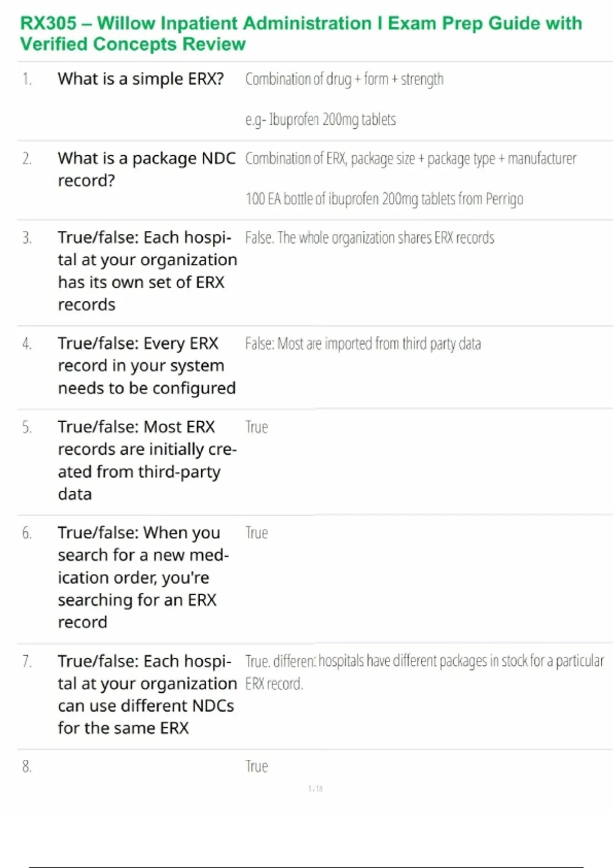613x868 pixels.
Task: Click the row number 8
Action: [x=27, y=766]
